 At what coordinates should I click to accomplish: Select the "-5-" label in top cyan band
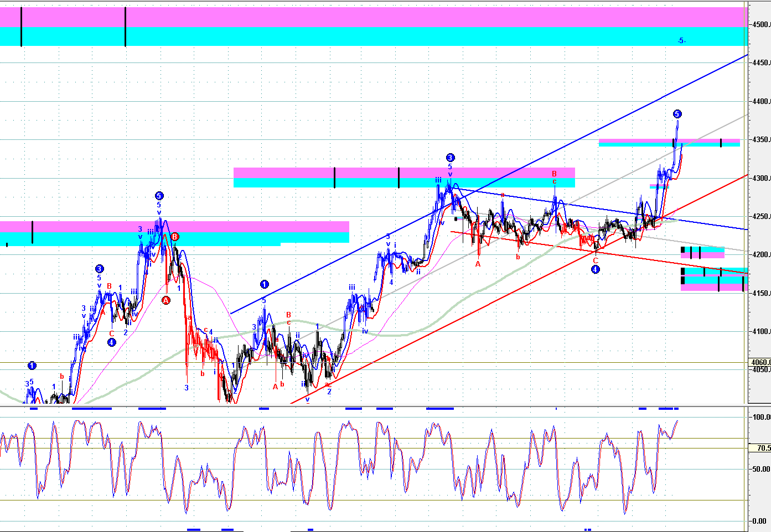(x=682, y=41)
